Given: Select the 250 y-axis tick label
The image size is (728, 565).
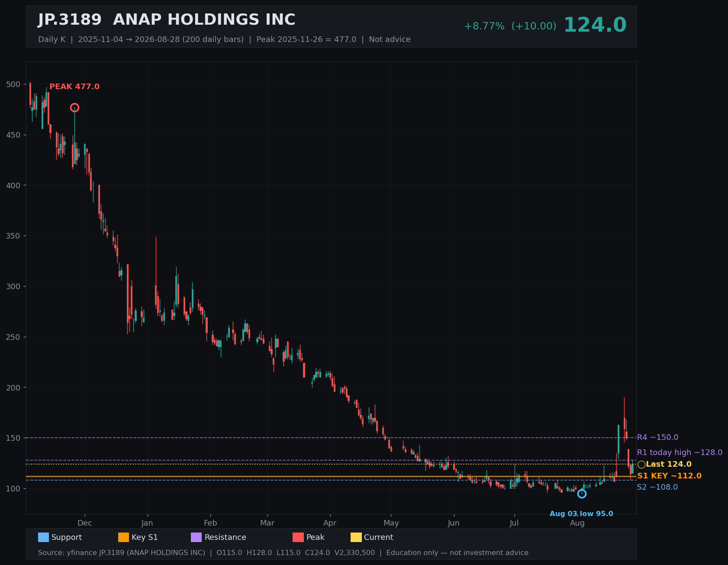Looking at the screenshot, I should [13, 337].
